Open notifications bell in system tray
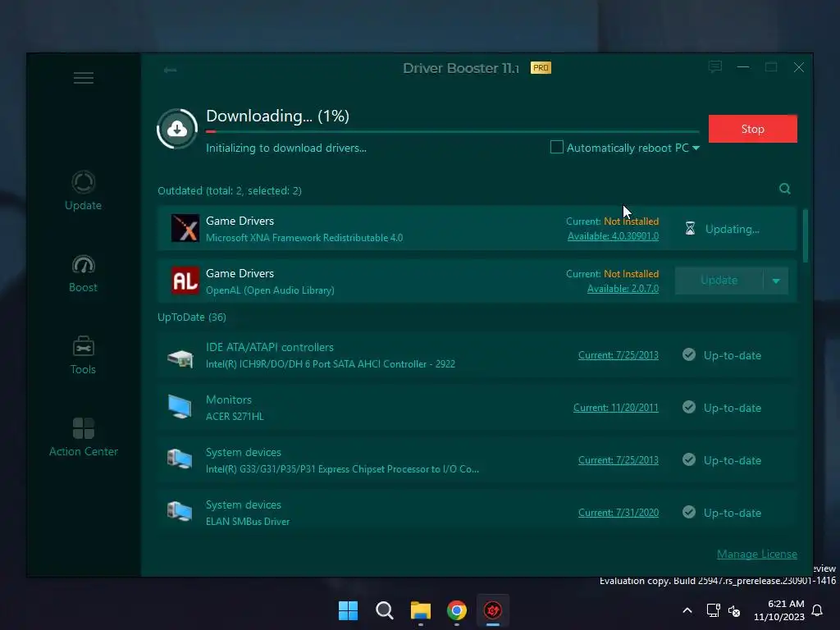Screen dimensions: 840x630 pos(818,610)
